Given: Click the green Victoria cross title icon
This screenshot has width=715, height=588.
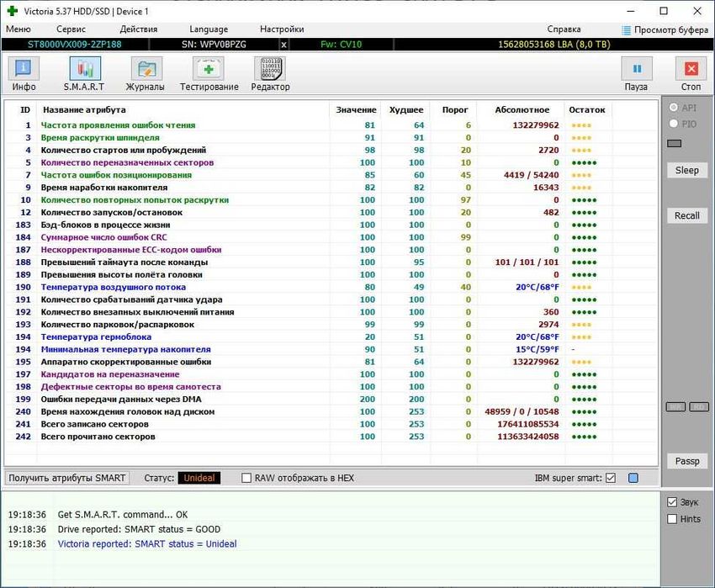Looking at the screenshot, I should click(x=13, y=11).
